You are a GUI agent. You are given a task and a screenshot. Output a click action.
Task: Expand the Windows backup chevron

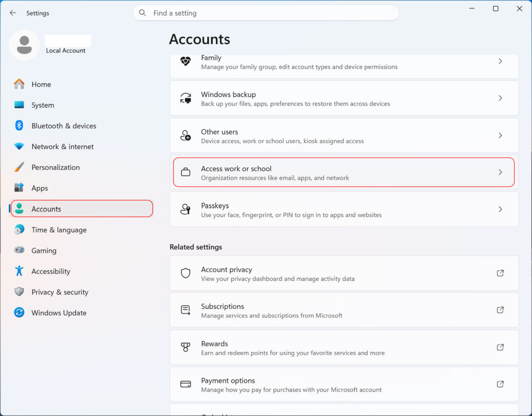coord(500,98)
